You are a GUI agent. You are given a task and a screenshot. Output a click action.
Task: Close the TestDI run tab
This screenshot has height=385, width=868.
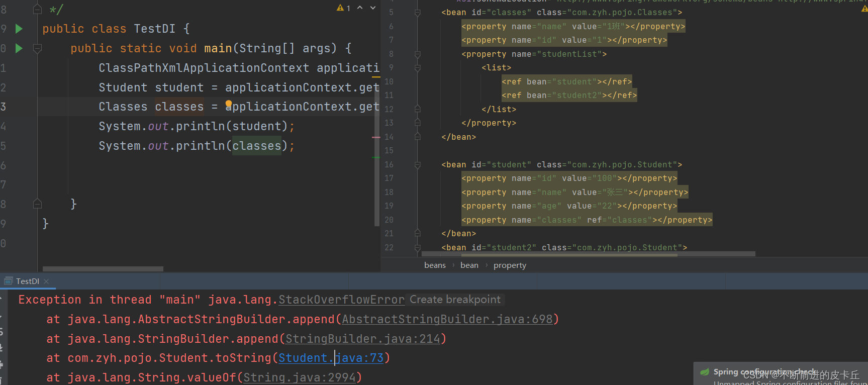point(46,281)
